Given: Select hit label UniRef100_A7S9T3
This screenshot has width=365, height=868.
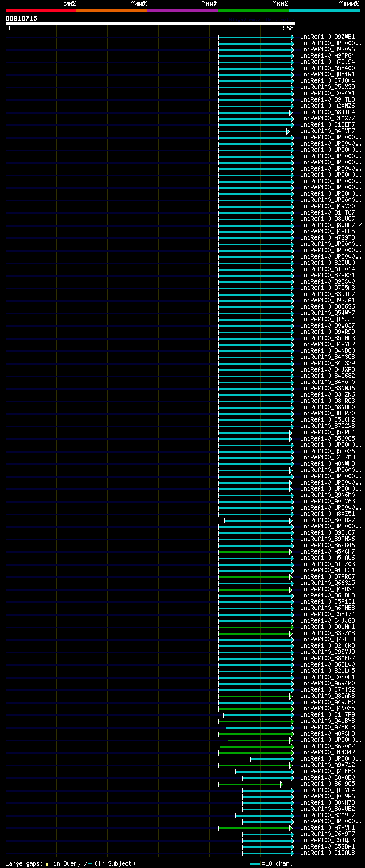Looking at the screenshot, I should click(328, 238).
